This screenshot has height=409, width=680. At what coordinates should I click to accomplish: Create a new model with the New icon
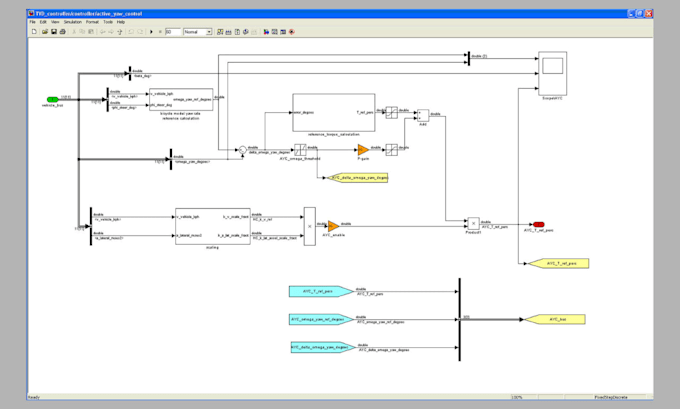tap(35, 32)
